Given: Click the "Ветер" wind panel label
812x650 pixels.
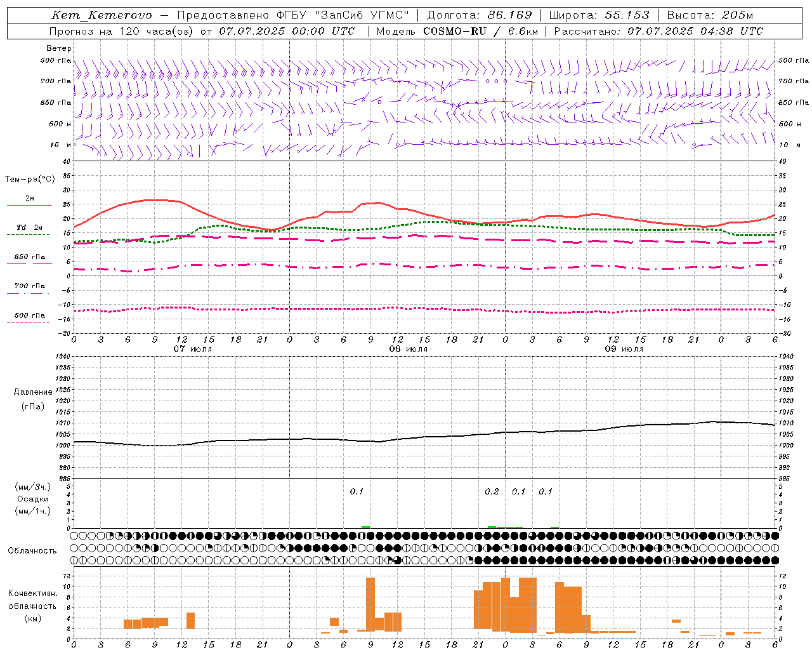Looking at the screenshot, I should pos(59,48).
